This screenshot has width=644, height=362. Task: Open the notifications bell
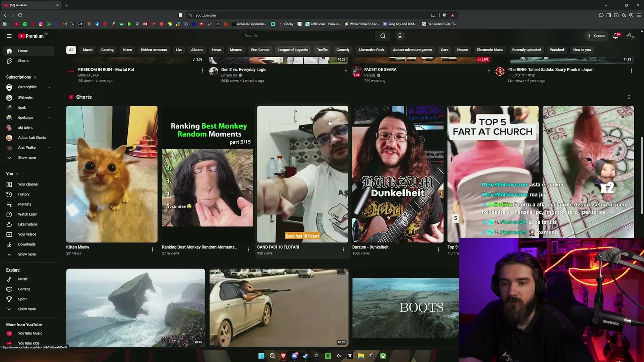(616, 36)
